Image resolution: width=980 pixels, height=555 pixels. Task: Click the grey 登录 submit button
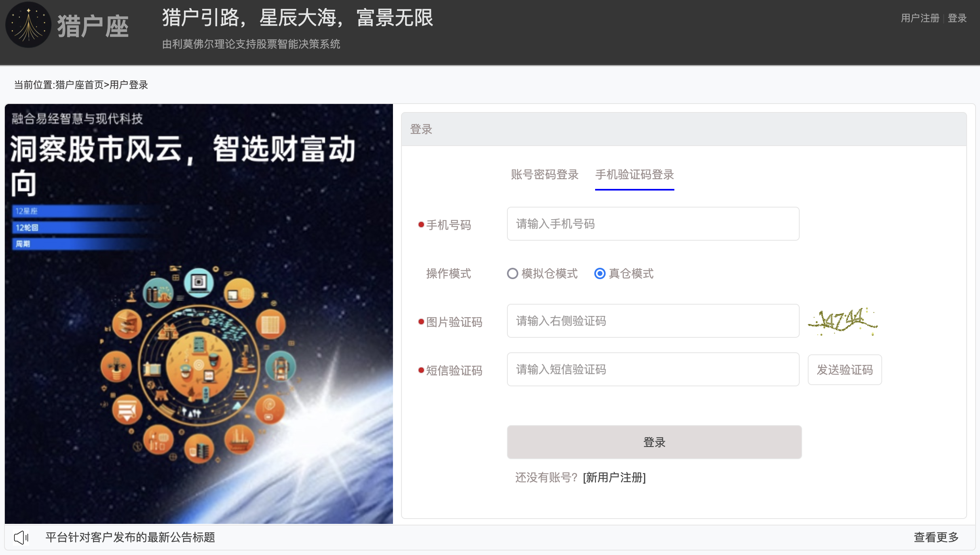pyautogui.click(x=654, y=442)
